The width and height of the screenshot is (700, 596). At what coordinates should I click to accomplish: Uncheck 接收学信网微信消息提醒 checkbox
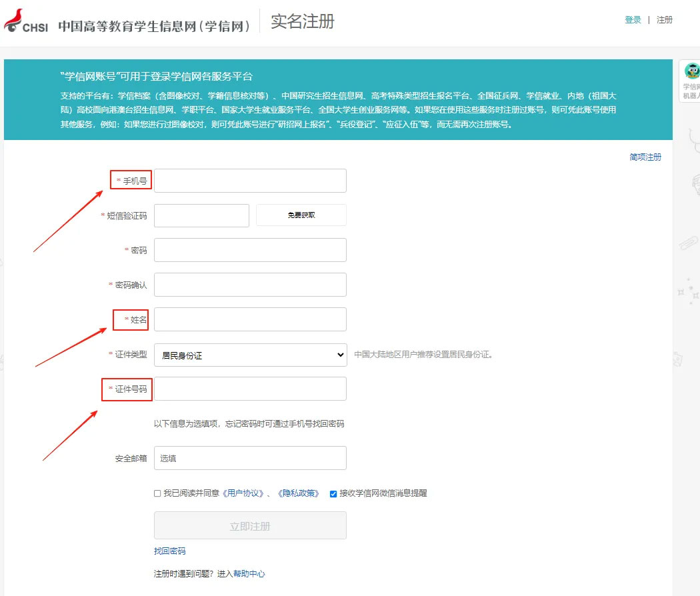(333, 493)
